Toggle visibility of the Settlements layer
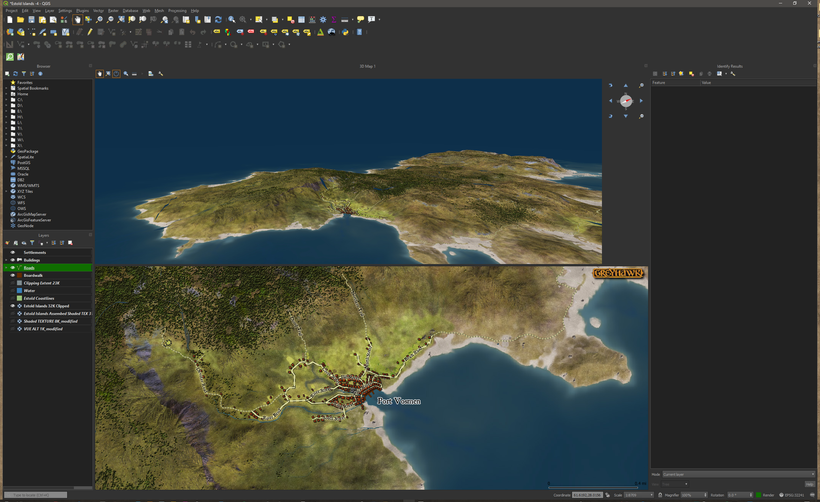This screenshot has height=502, width=820. [13, 253]
